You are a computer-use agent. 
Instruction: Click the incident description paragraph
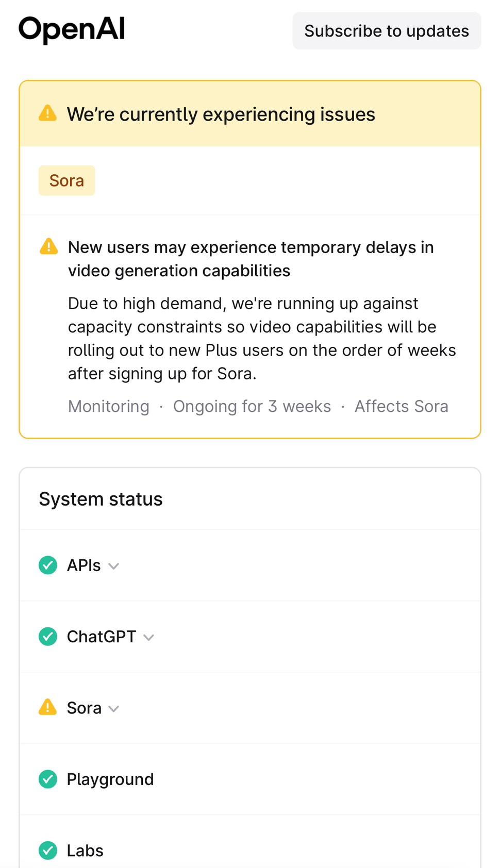tap(262, 338)
